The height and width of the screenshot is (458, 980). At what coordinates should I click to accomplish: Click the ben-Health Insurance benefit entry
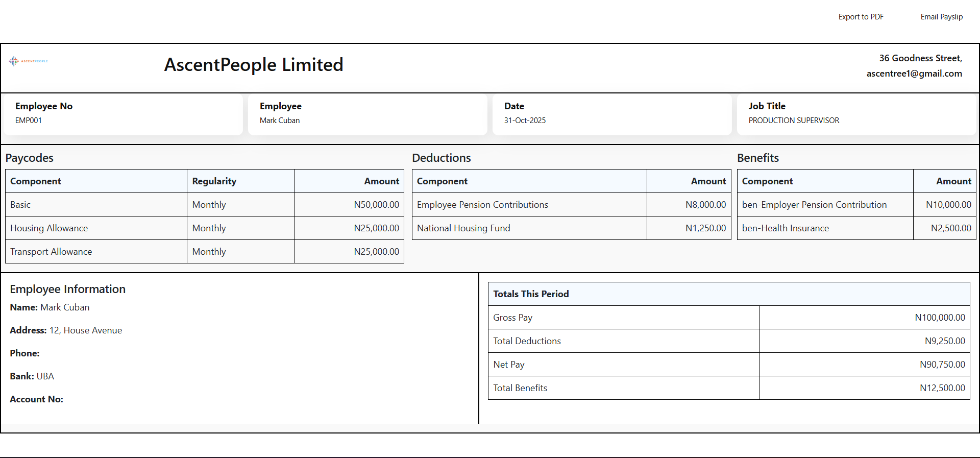(x=785, y=228)
